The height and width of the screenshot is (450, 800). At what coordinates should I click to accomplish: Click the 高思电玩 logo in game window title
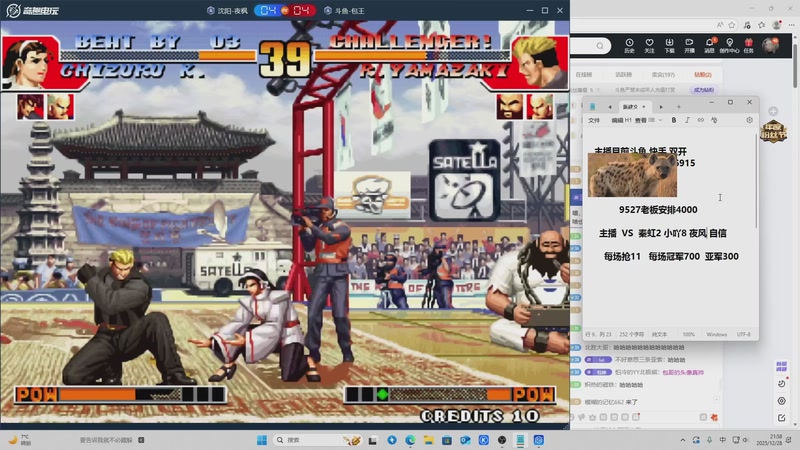(32, 10)
